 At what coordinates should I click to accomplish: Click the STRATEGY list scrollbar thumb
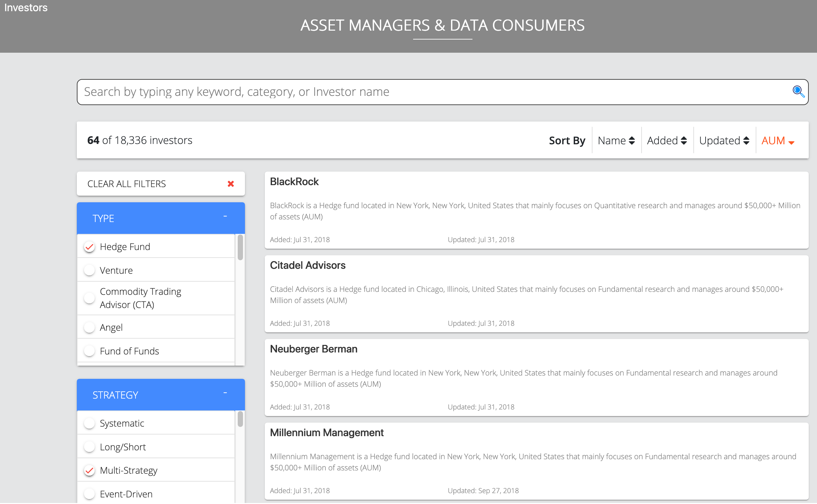[240, 419]
